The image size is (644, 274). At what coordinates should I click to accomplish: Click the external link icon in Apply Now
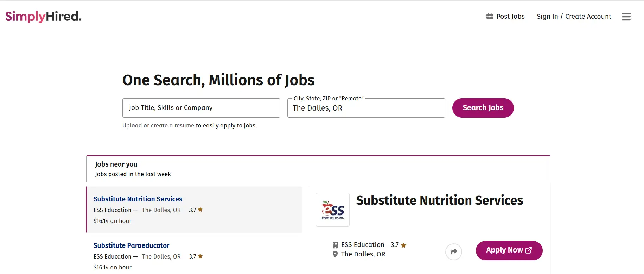point(529,250)
